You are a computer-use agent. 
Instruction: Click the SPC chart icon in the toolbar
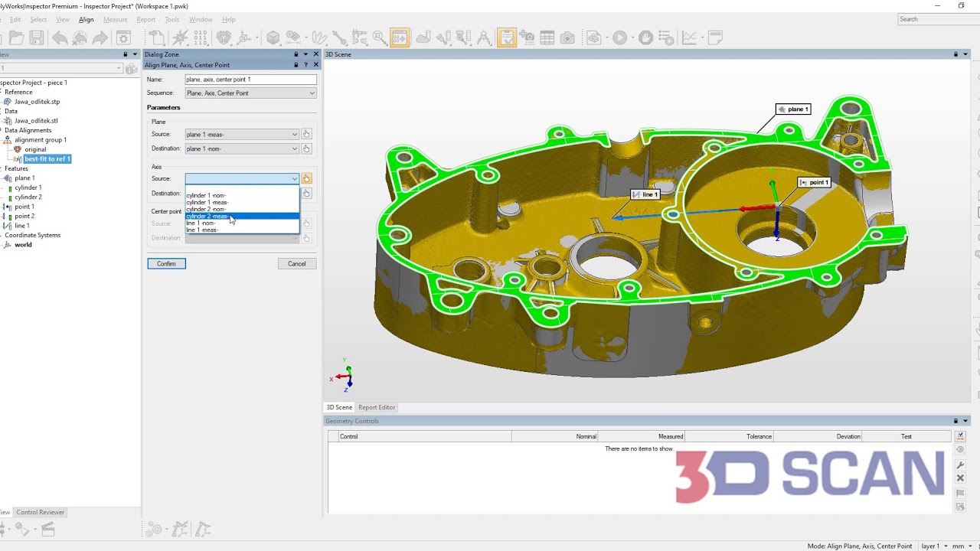(x=688, y=37)
